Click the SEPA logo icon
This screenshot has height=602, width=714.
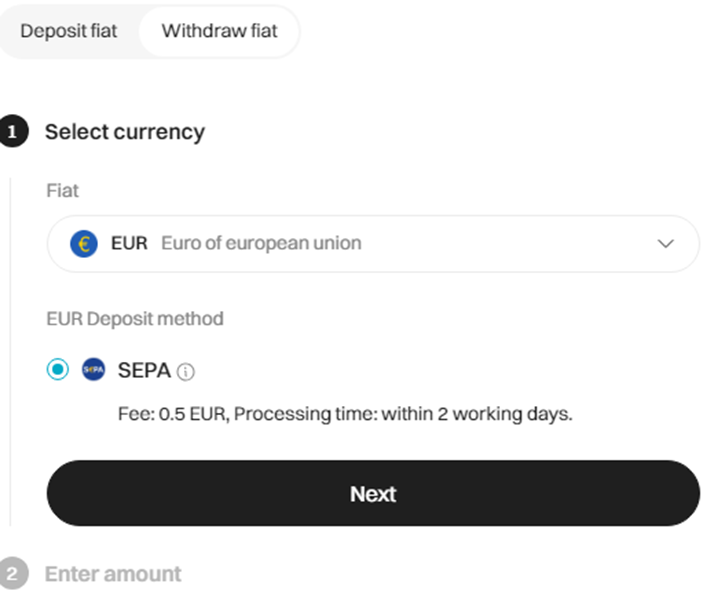pyautogui.click(x=93, y=369)
